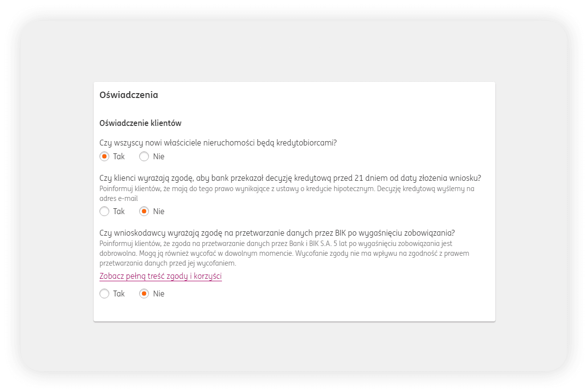Select 'Tak' radio for BIK data processing consent
This screenshot has height=392, width=588.
[x=104, y=294]
